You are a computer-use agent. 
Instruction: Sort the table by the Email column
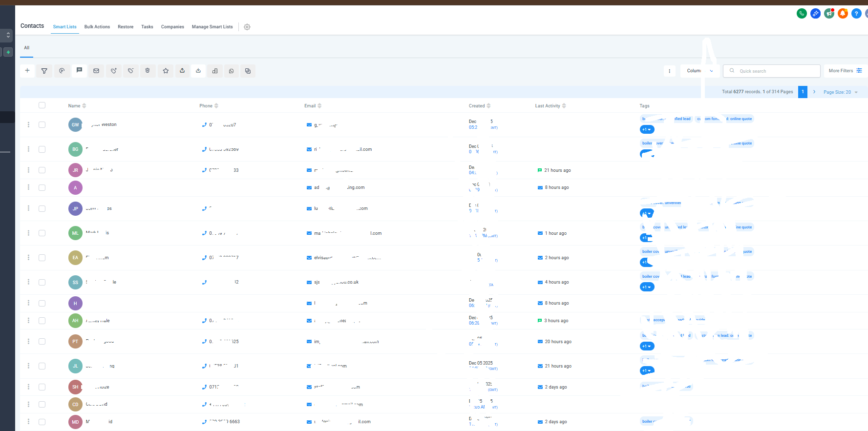tap(313, 106)
